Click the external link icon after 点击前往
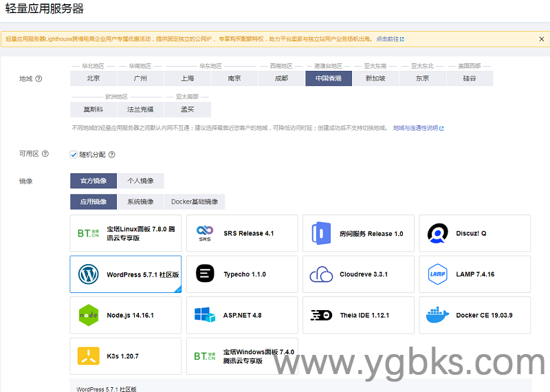Viewport: 550px width, 392px height. point(402,39)
